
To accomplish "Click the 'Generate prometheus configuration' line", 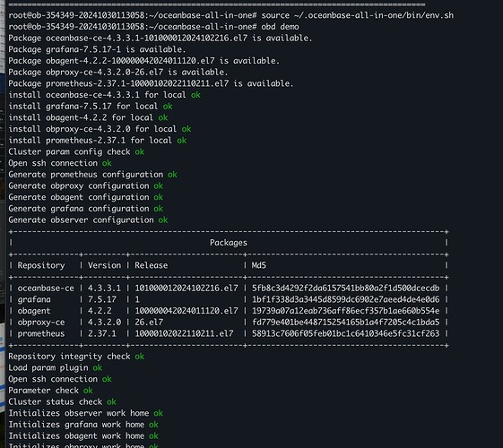I will coord(92,175).
